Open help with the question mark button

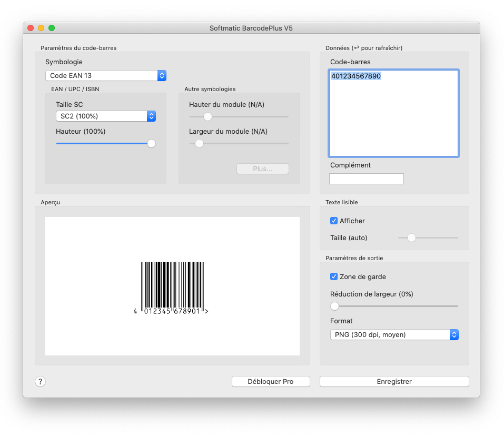coord(41,382)
